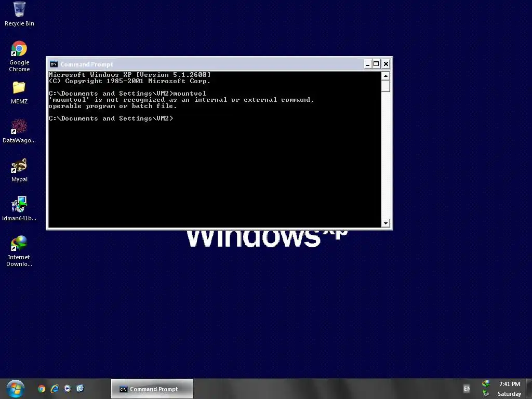The image size is (532, 399).
Task: Select the DataWagon desktop shortcut
Action: pos(19,130)
